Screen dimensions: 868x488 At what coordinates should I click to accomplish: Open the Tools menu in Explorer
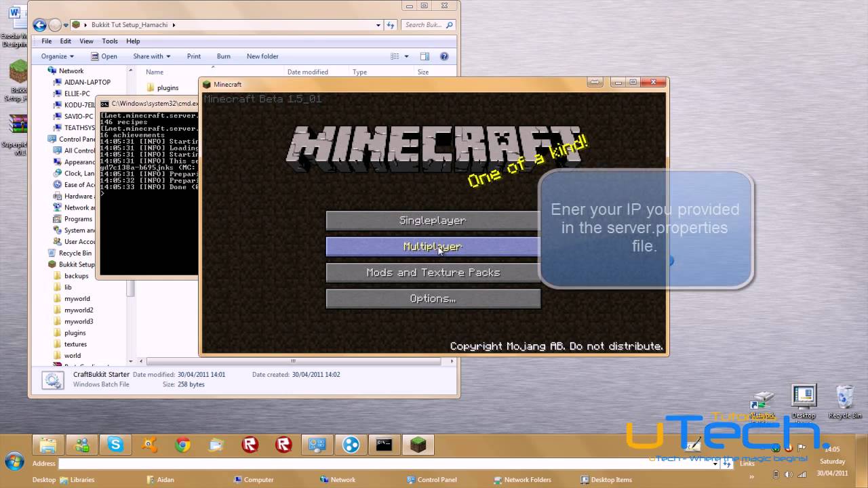point(109,41)
